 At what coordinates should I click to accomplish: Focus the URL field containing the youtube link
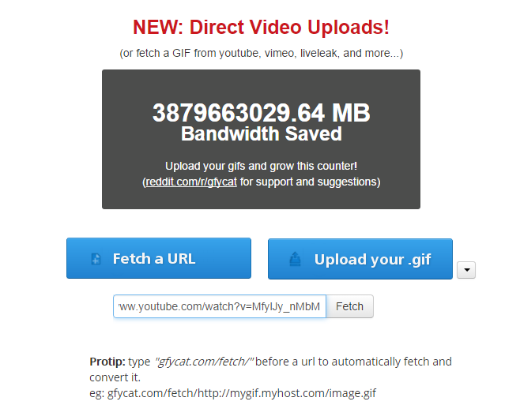click(x=220, y=306)
